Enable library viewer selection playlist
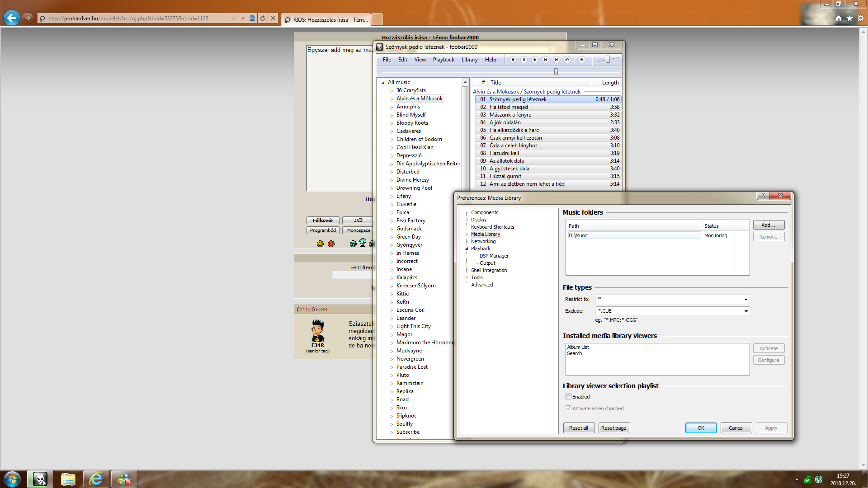Screen dimensions: 868x488 tap(568, 397)
